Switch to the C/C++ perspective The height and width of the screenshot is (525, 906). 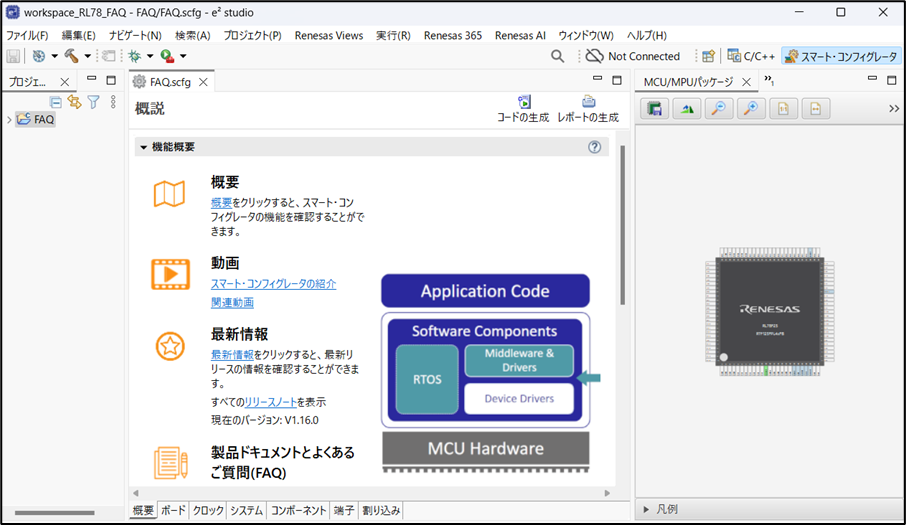751,56
